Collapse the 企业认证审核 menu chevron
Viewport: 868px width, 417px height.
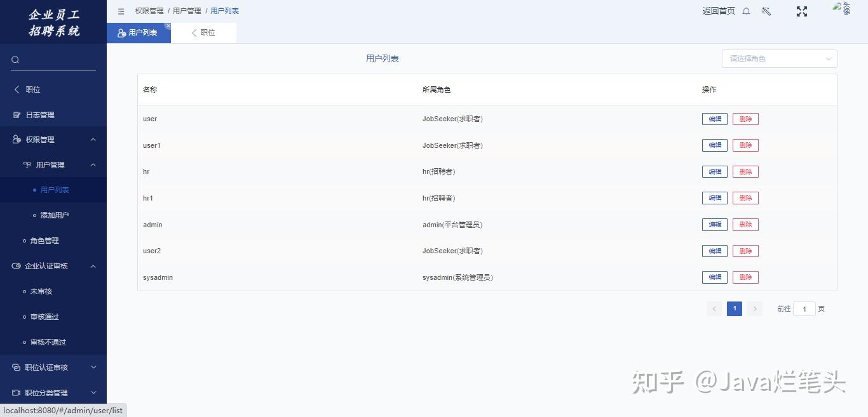[x=93, y=266]
